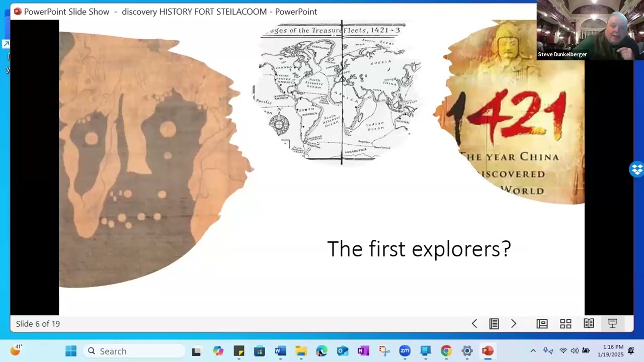The height and width of the screenshot is (362, 644).
Task: Open Settings gear on the taskbar
Action: [467, 351]
